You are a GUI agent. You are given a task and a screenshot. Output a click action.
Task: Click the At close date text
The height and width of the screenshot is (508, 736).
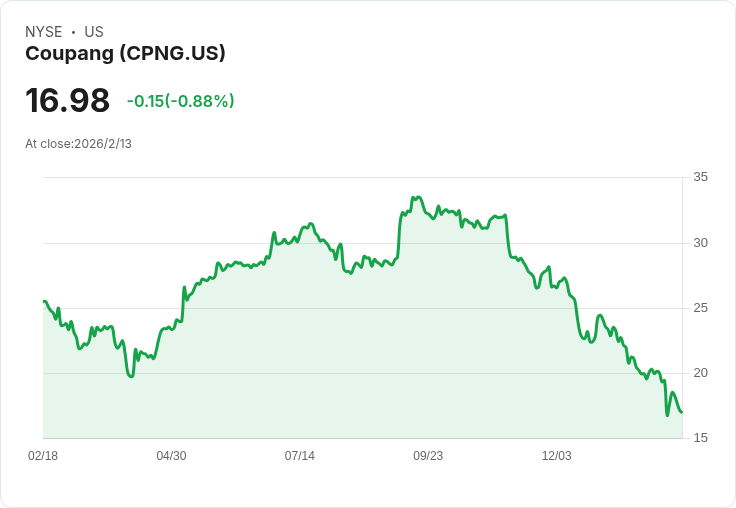[78, 144]
